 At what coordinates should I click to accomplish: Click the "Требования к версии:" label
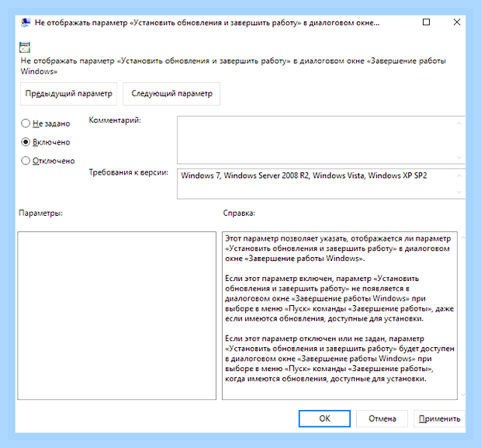tap(129, 172)
